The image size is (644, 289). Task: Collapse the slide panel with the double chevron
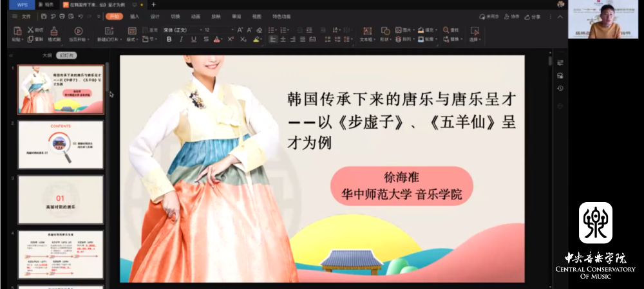11,55
